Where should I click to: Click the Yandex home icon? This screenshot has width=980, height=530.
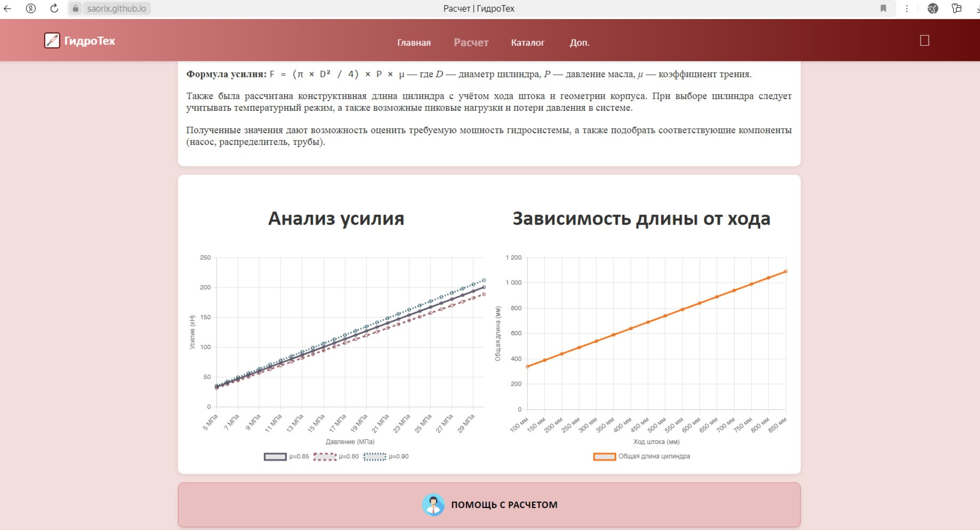31,9
